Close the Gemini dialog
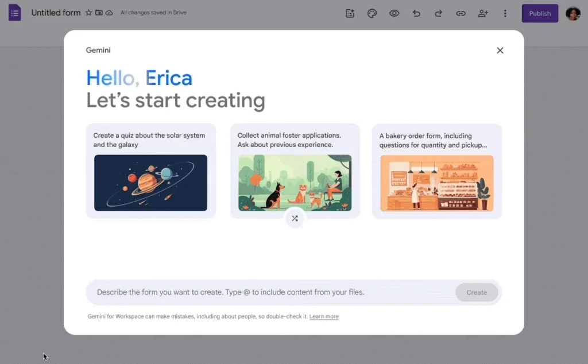The image size is (588, 364). (x=500, y=50)
